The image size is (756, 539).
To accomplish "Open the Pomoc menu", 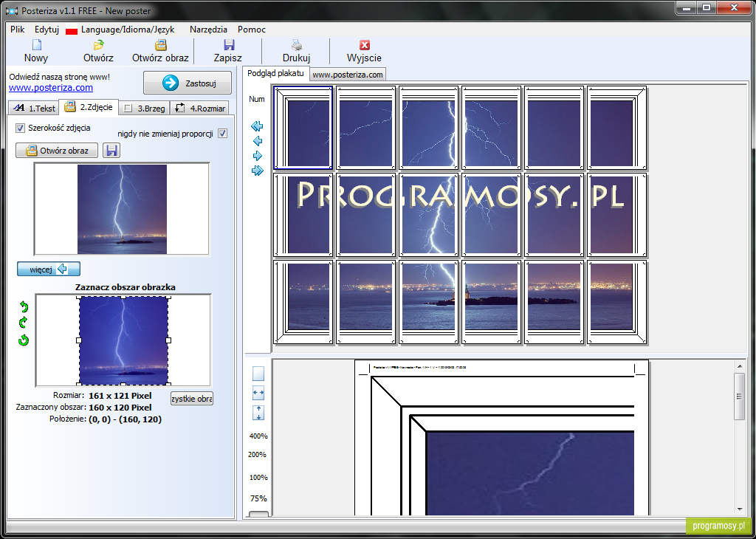I will click(x=252, y=30).
